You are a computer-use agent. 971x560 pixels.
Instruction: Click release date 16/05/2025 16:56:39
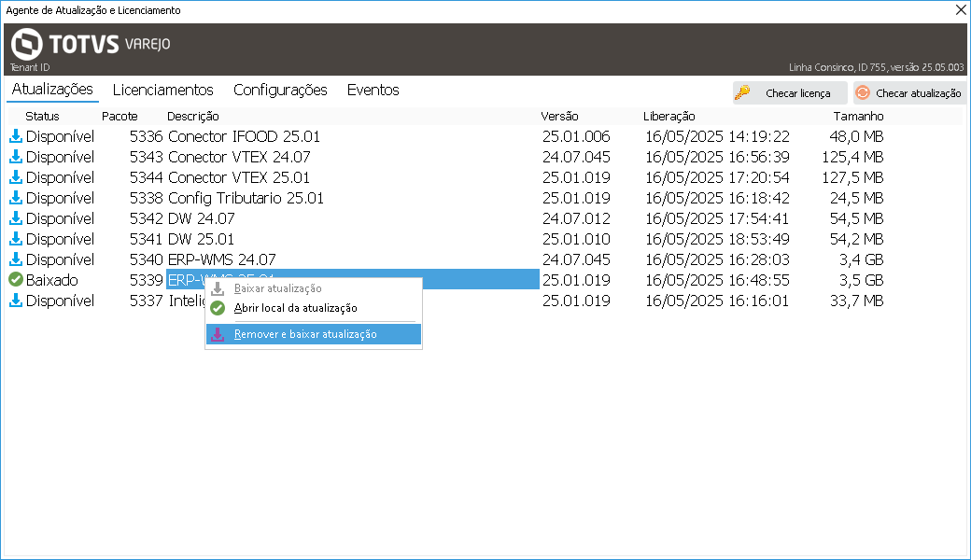coord(717,157)
